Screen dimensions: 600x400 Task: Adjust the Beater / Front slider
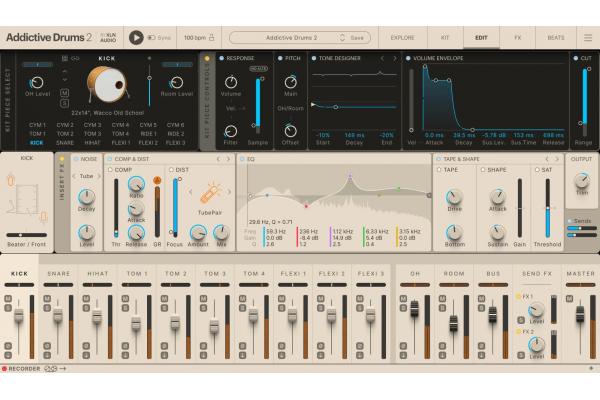click(x=27, y=235)
